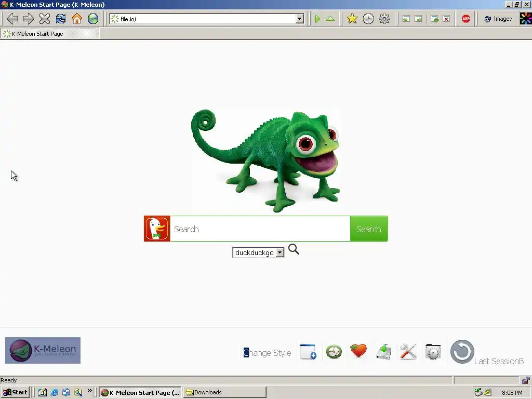
Task: Click the green Go arrow
Action: (317, 19)
